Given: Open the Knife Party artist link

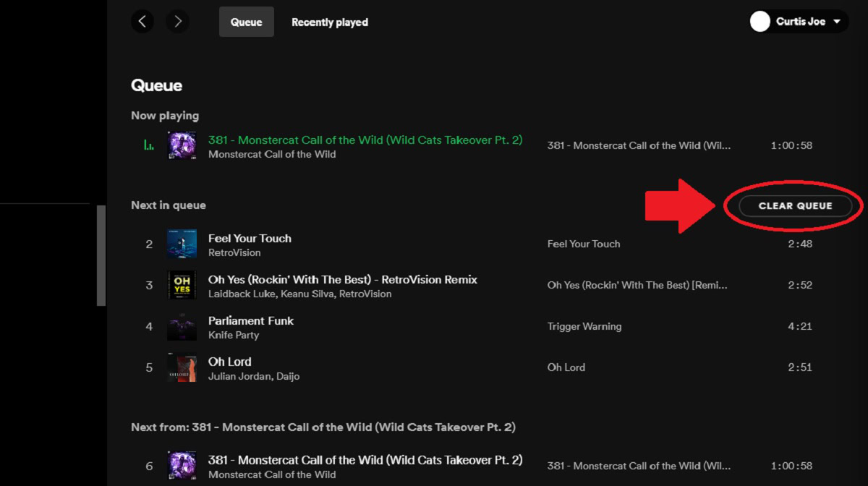Looking at the screenshot, I should tap(234, 336).
